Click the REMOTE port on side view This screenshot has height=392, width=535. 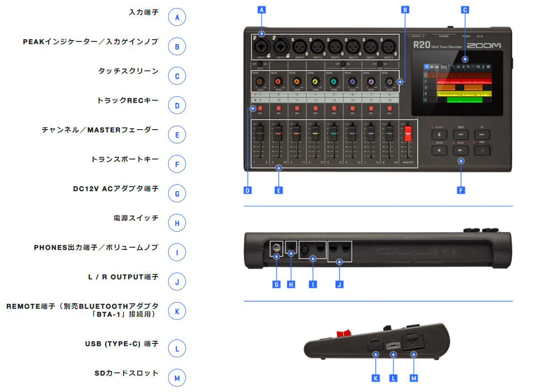pyautogui.click(x=375, y=344)
